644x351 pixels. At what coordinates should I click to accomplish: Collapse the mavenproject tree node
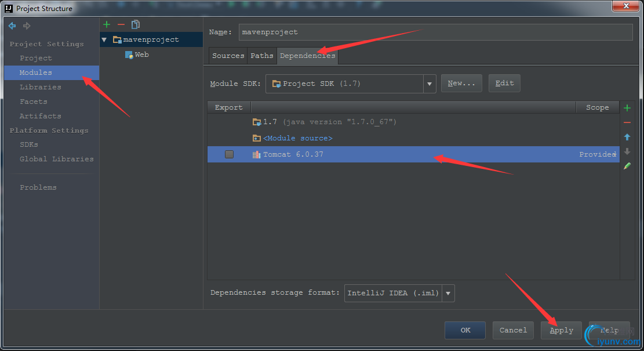[104, 40]
